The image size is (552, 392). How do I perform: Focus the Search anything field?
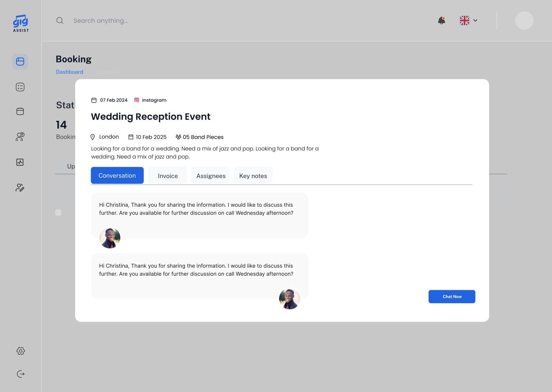[x=101, y=21]
